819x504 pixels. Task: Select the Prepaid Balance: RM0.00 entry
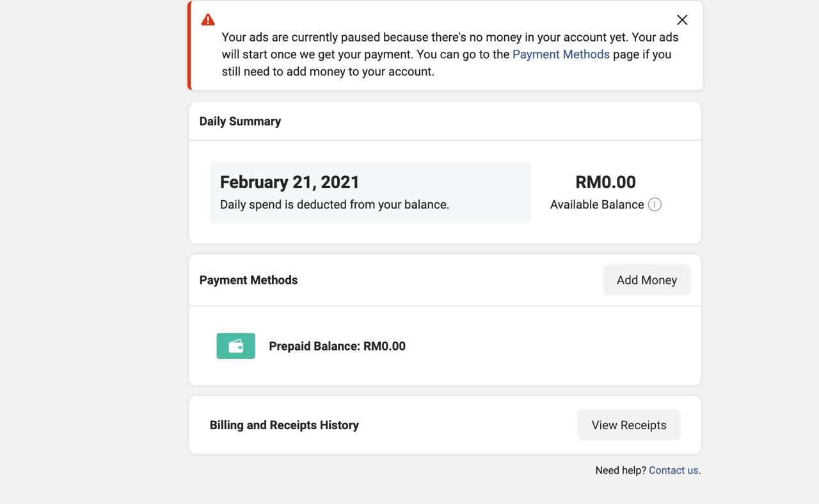337,346
